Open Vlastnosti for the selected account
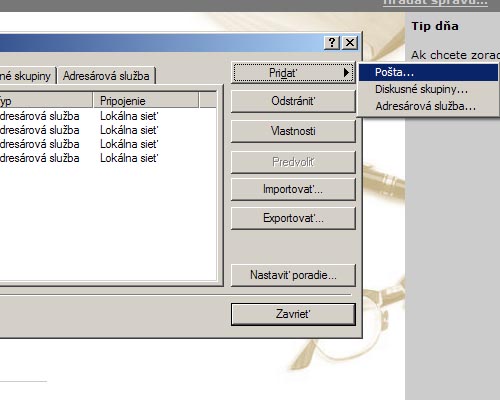This screenshot has width=500, height=400. pos(293,131)
